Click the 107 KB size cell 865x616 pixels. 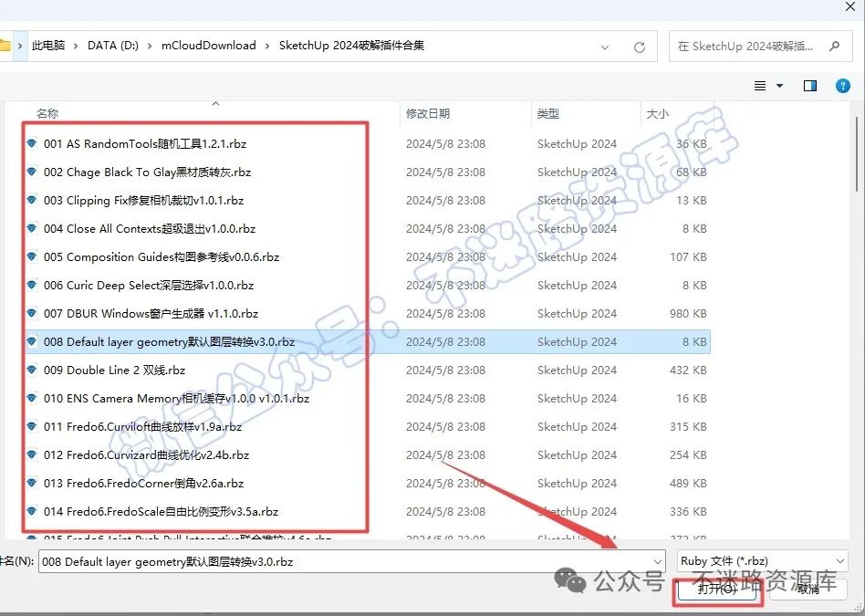pos(688,256)
